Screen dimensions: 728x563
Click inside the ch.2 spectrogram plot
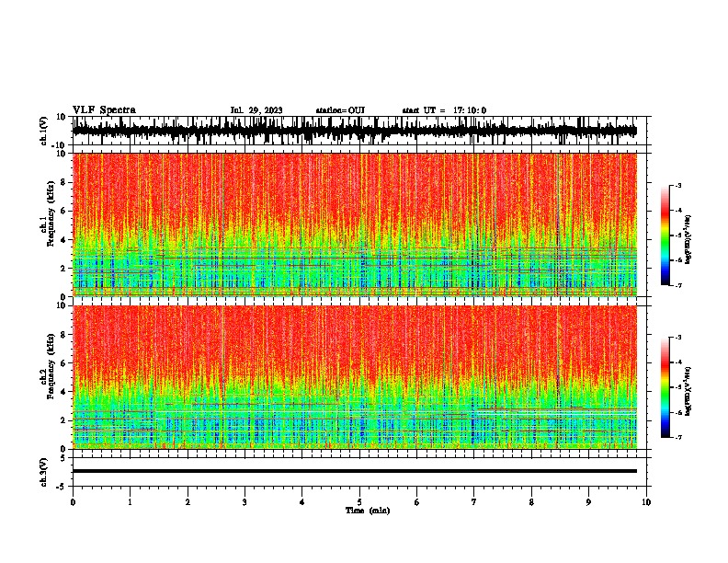355,377
